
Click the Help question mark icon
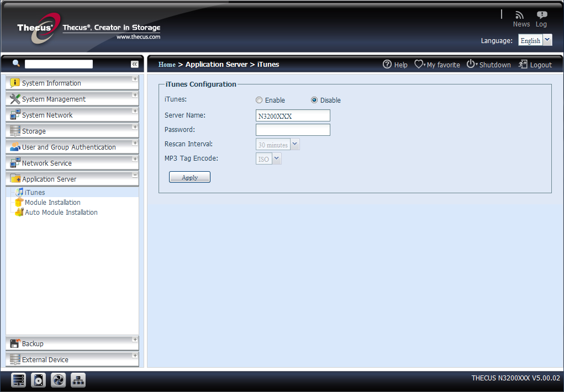387,65
